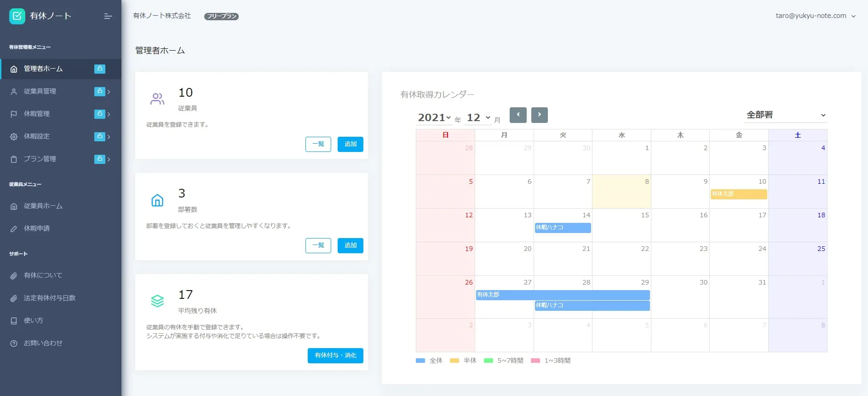Viewport: 868px width, 396px height.
Task: Open the year 2021 dropdown
Action: click(x=434, y=118)
